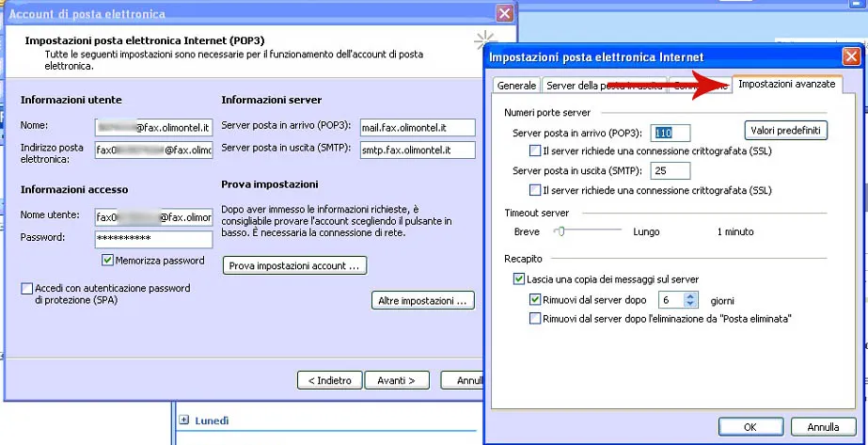Screen dimensions: 868x445
Task: Check remove after Posta eliminata deletion
Action: (x=535, y=319)
